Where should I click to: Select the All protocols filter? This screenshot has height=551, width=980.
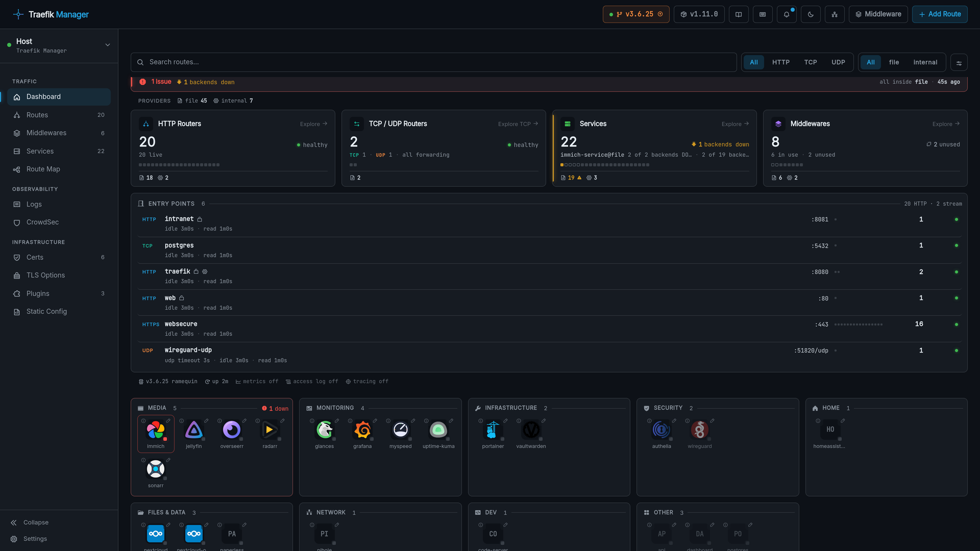click(754, 62)
